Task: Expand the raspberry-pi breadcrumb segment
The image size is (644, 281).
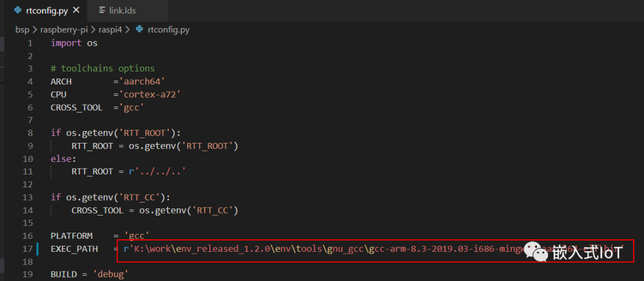Action: tap(64, 29)
